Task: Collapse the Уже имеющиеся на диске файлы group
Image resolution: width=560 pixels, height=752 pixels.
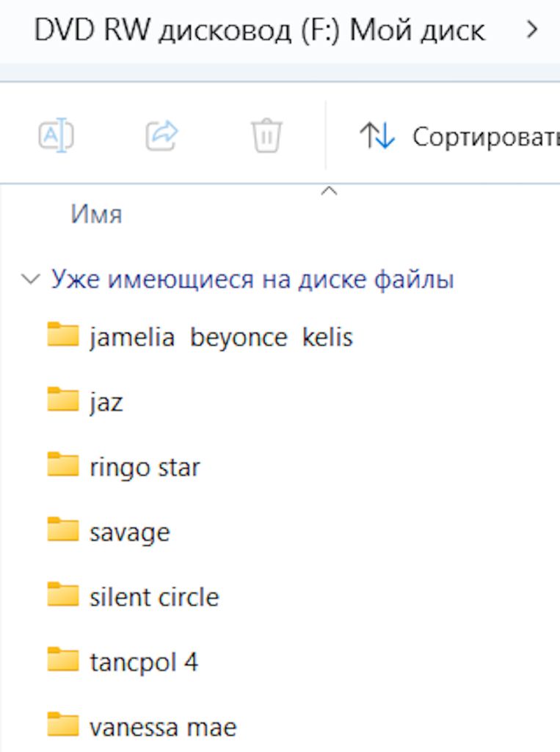Action: (30, 278)
